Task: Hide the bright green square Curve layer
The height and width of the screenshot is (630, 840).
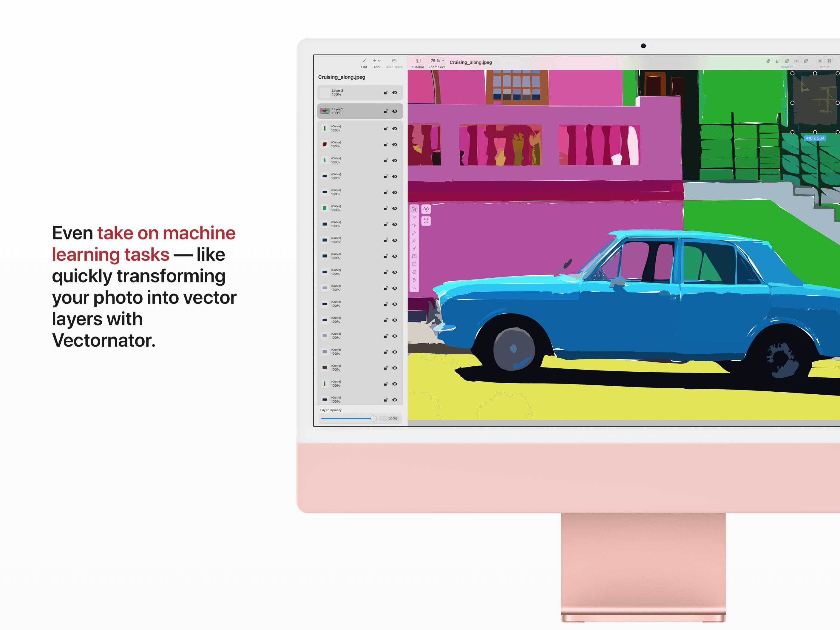Action: (x=395, y=209)
